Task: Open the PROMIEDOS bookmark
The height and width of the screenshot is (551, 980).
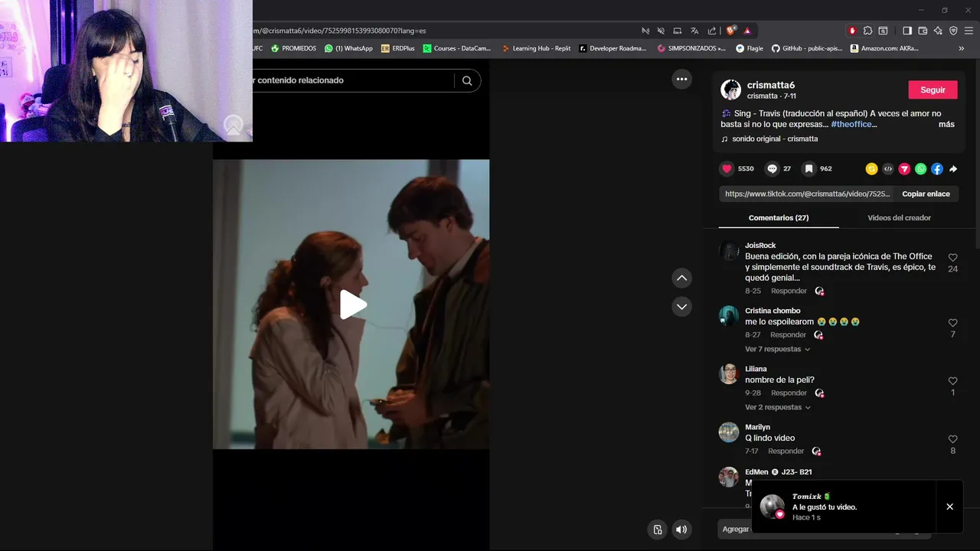Action: pos(293,48)
